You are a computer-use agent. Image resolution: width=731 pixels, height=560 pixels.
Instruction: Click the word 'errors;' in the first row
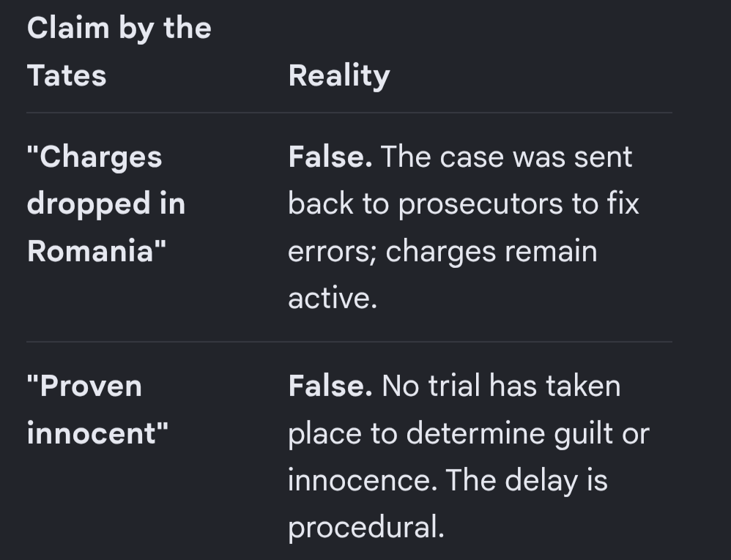tap(332, 252)
